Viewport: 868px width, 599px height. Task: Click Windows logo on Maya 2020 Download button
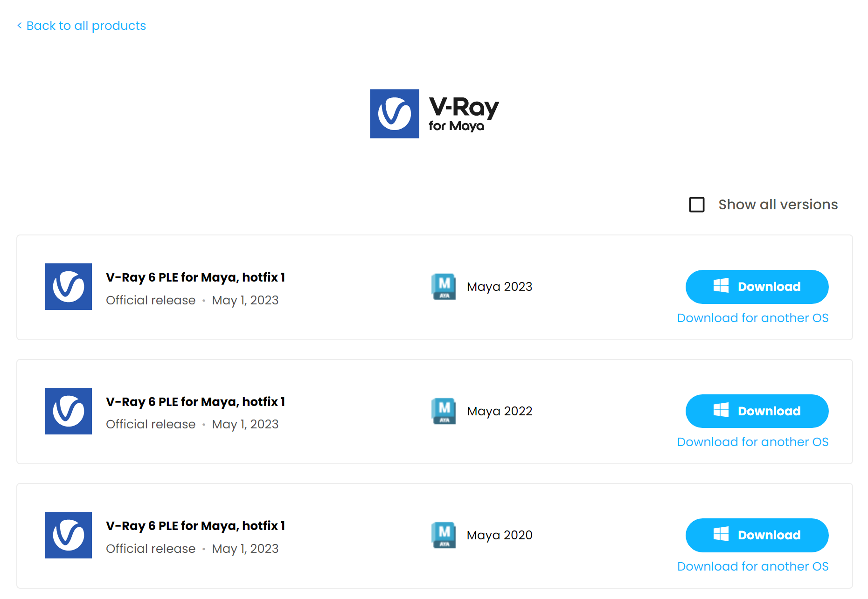721,534
